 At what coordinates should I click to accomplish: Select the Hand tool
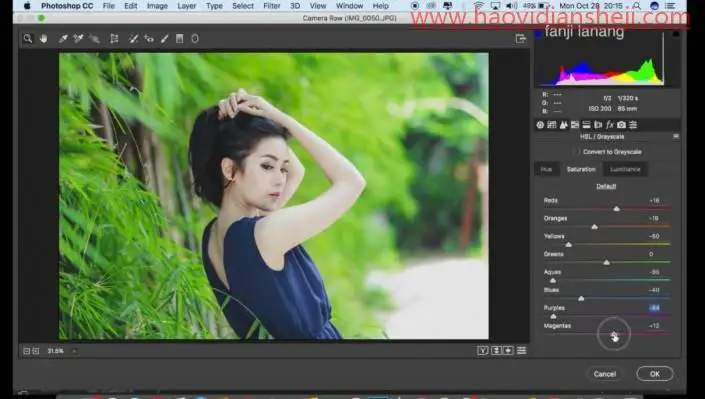(43, 39)
